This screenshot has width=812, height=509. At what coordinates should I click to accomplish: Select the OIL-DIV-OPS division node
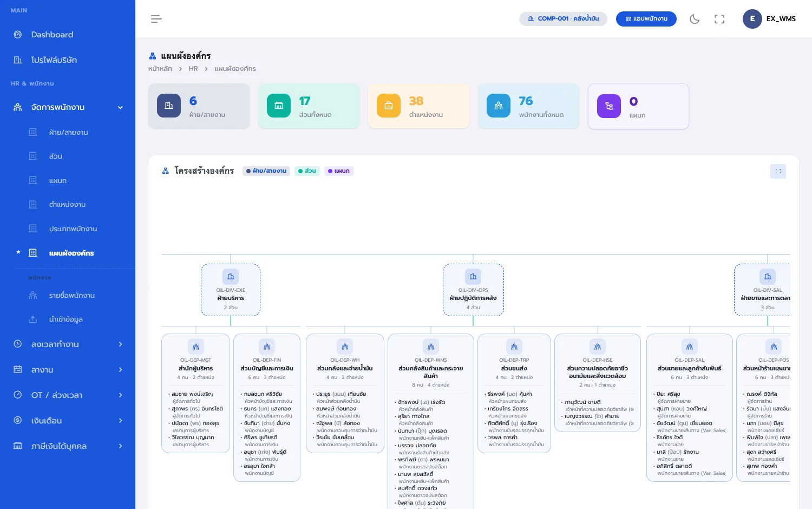tap(473, 290)
